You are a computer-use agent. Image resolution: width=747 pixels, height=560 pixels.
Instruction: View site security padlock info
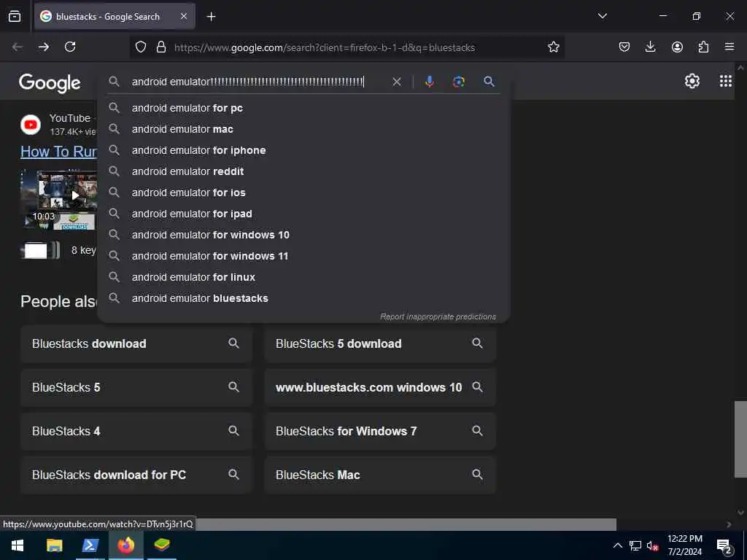[x=161, y=47]
